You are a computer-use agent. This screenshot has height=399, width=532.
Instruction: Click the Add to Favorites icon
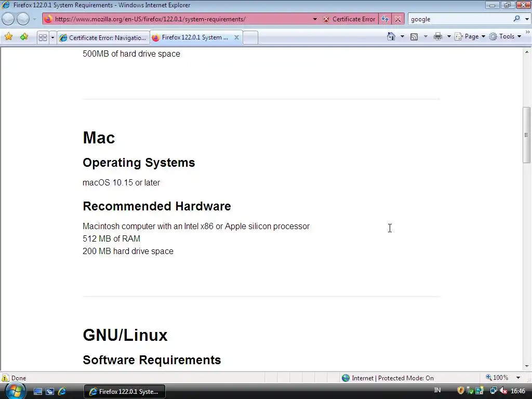(24, 37)
